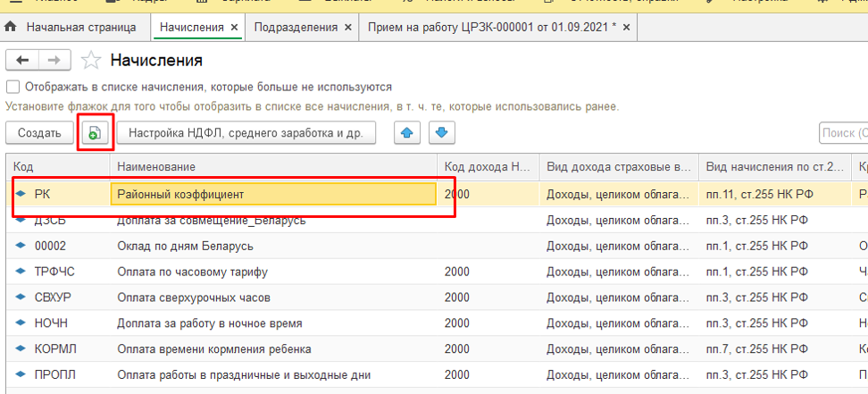Sort by the Наименование column header
This screenshot has width=868, height=394.
pyautogui.click(x=273, y=167)
